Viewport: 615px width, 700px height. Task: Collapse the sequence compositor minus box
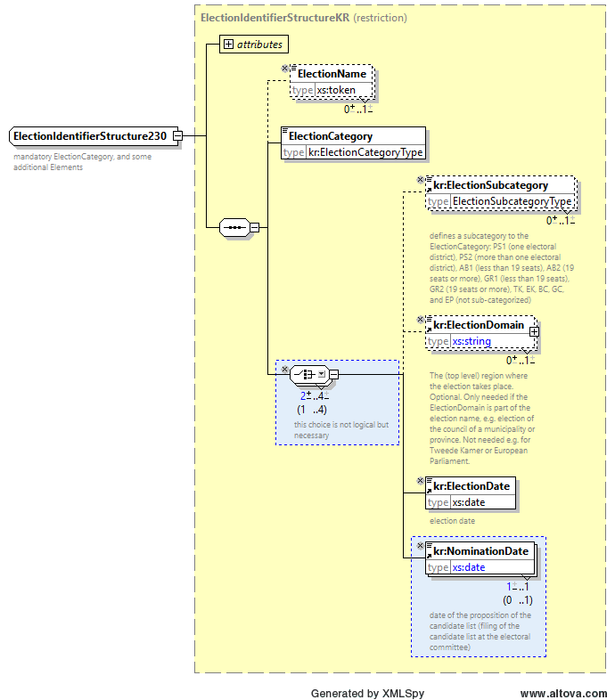click(254, 227)
